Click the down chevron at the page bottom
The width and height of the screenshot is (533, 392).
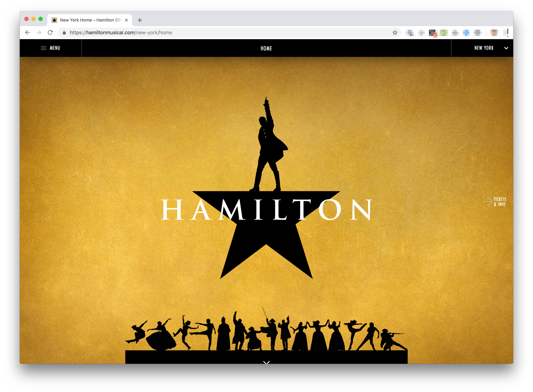[266, 362]
